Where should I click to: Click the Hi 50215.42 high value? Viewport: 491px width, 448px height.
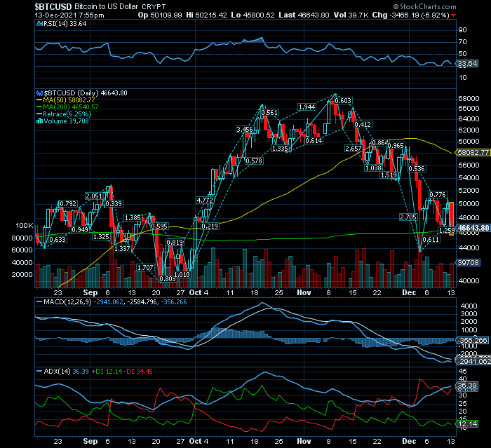tap(206, 15)
